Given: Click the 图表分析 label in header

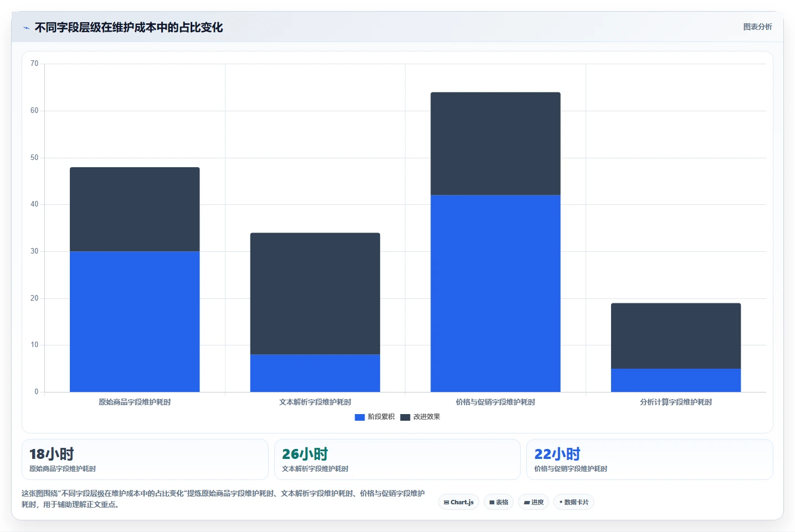Looking at the screenshot, I should pyautogui.click(x=757, y=27).
